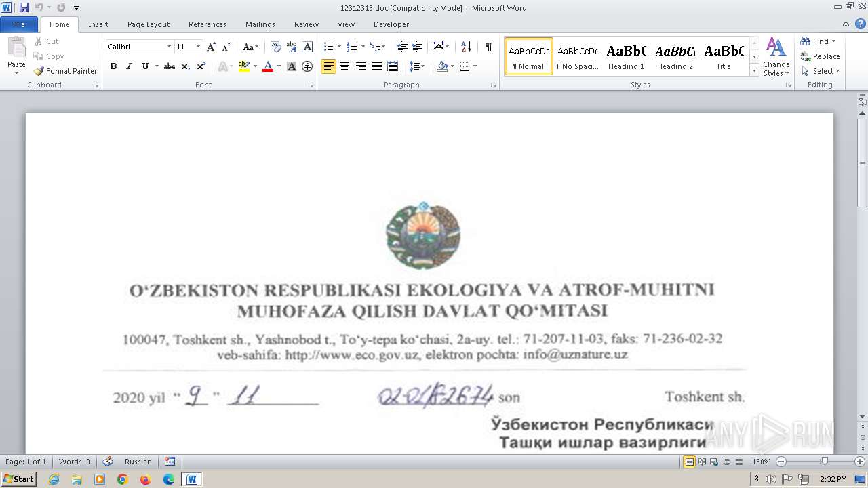Image resolution: width=868 pixels, height=488 pixels.
Task: Apply the Title style
Action: (x=724, y=56)
